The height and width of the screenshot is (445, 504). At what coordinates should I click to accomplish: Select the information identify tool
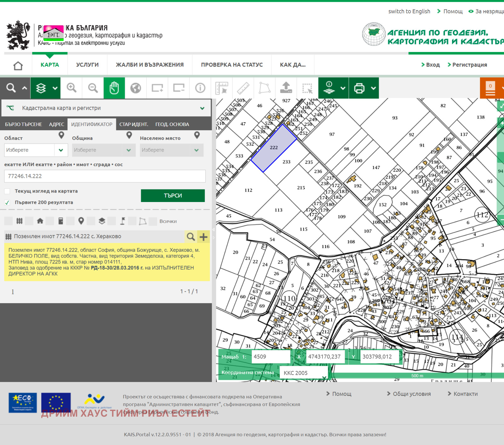pos(200,88)
